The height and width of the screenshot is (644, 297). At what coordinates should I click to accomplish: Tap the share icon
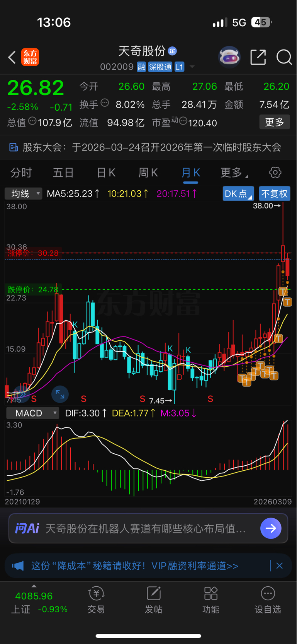click(258, 57)
